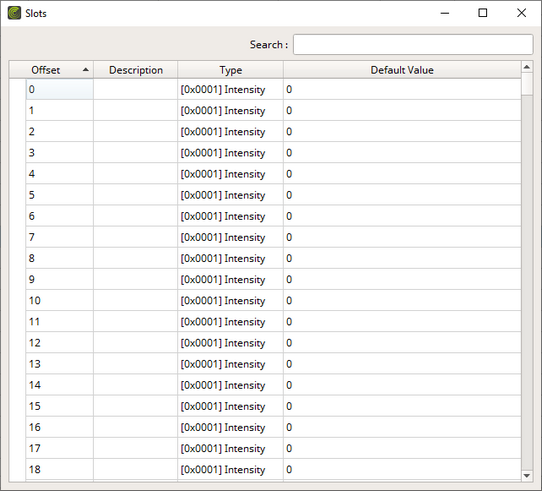Click the Slots application icon in title bar
The width and height of the screenshot is (542, 491).
[14, 13]
